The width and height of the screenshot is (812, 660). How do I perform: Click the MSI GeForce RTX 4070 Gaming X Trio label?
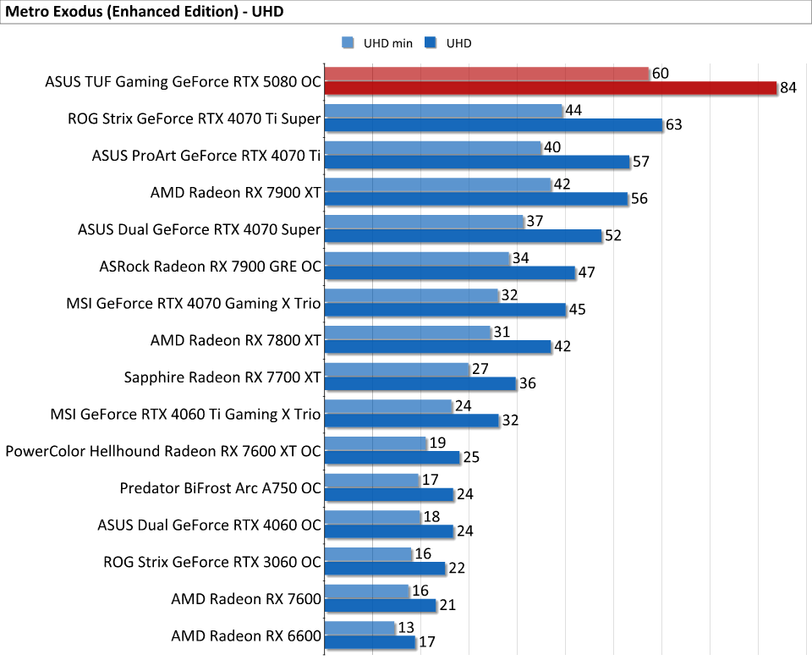[x=193, y=304]
